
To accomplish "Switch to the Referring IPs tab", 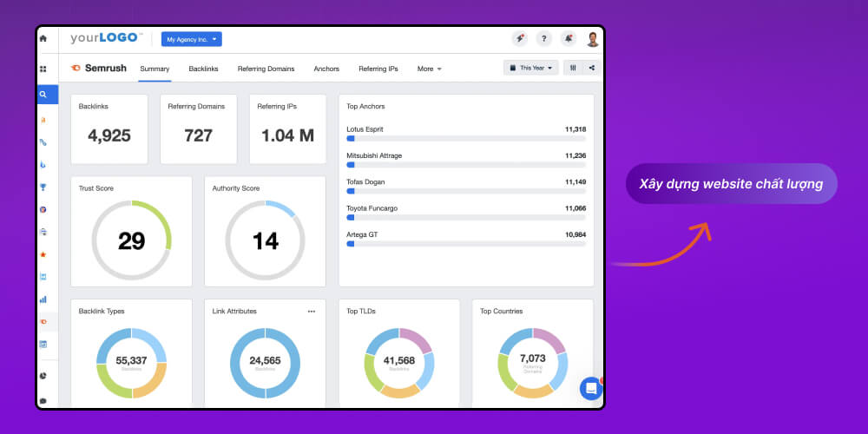I will click(378, 69).
